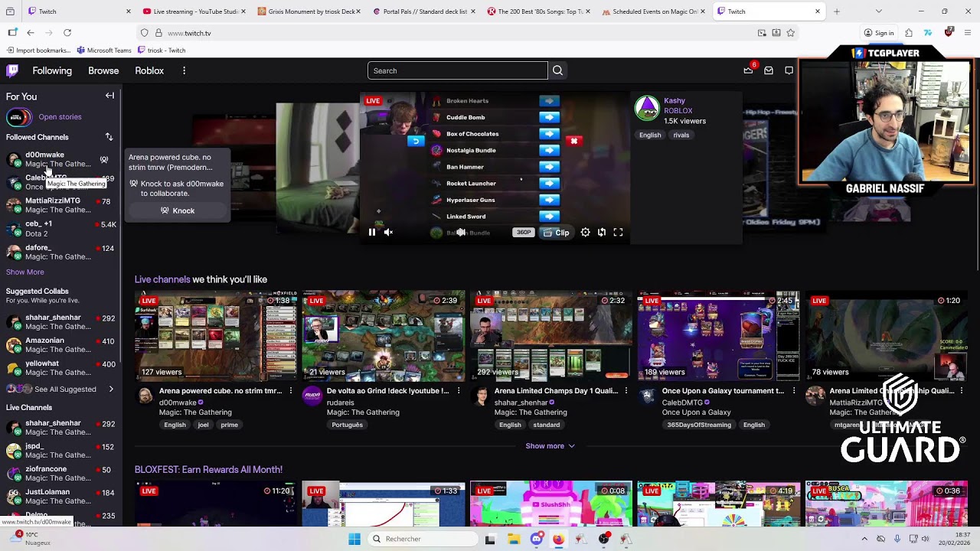Viewport: 980px width, 551px height.
Task: Open the Twitch home logo
Action: (12, 70)
